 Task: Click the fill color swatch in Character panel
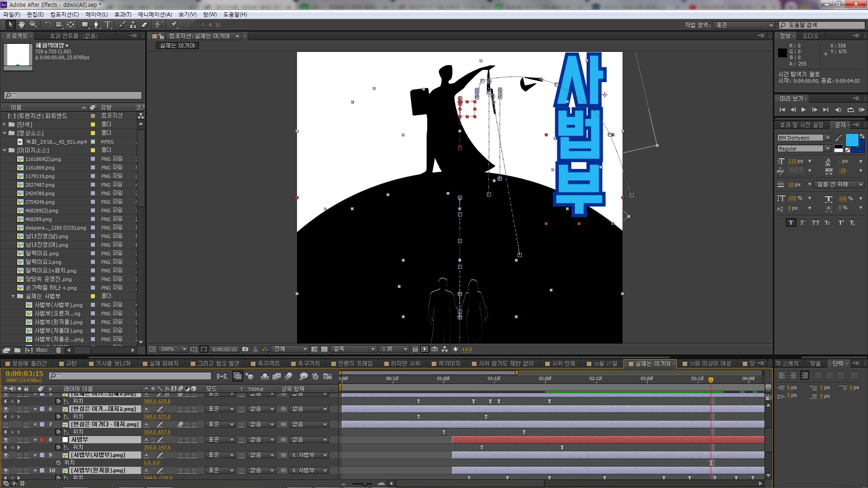click(x=852, y=140)
